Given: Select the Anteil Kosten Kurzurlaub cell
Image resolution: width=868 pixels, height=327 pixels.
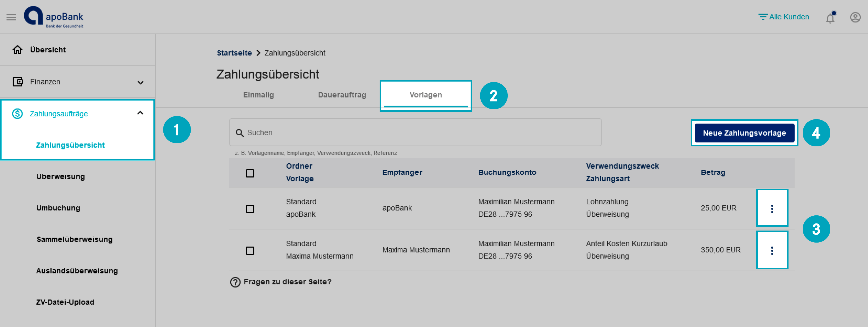Looking at the screenshot, I should click(626, 243).
